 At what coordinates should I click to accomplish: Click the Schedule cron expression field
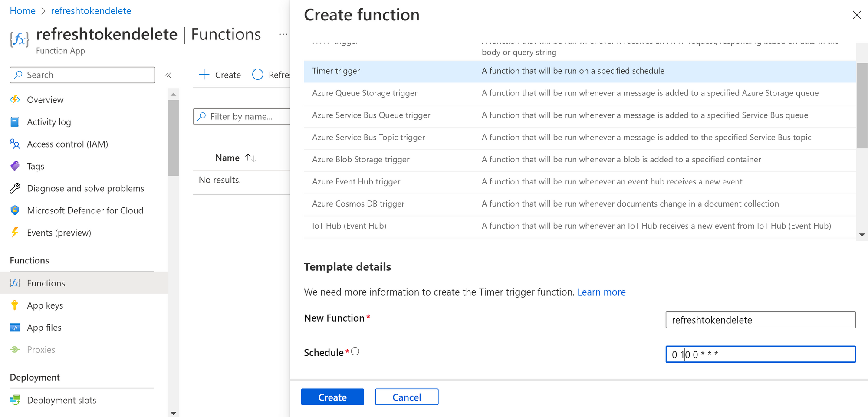coord(760,354)
